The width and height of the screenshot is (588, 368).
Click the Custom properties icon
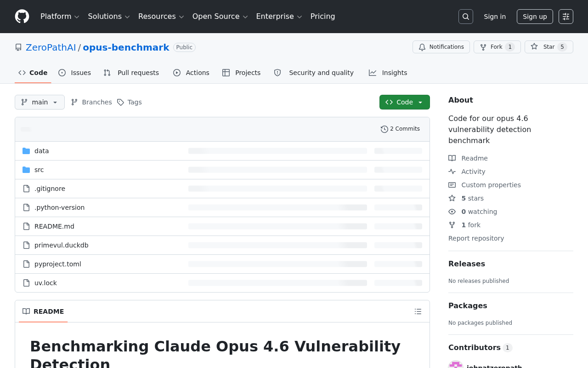coord(452,185)
